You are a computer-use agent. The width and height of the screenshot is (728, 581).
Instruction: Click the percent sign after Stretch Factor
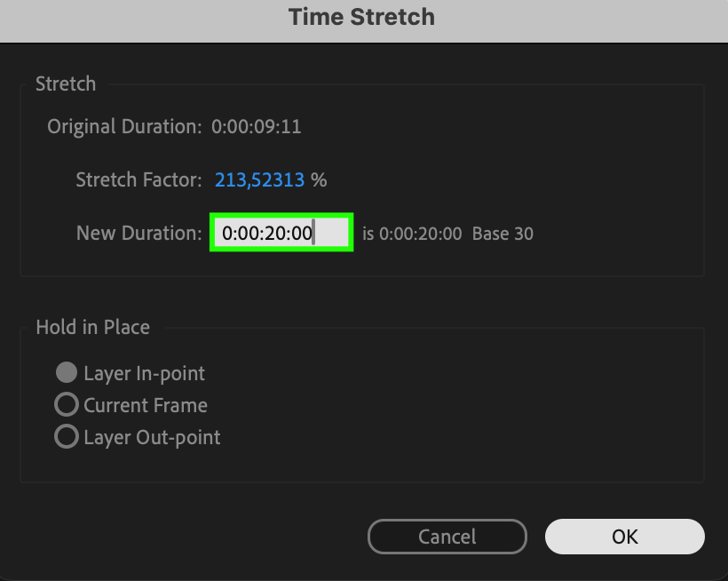click(319, 180)
